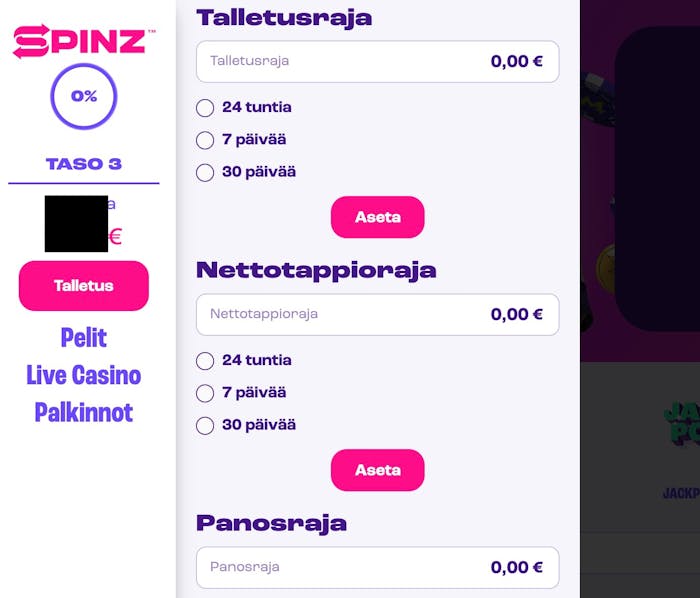The height and width of the screenshot is (598, 700).
Task: Choose 7 päivää for Talletusraja
Action: pos(206,140)
